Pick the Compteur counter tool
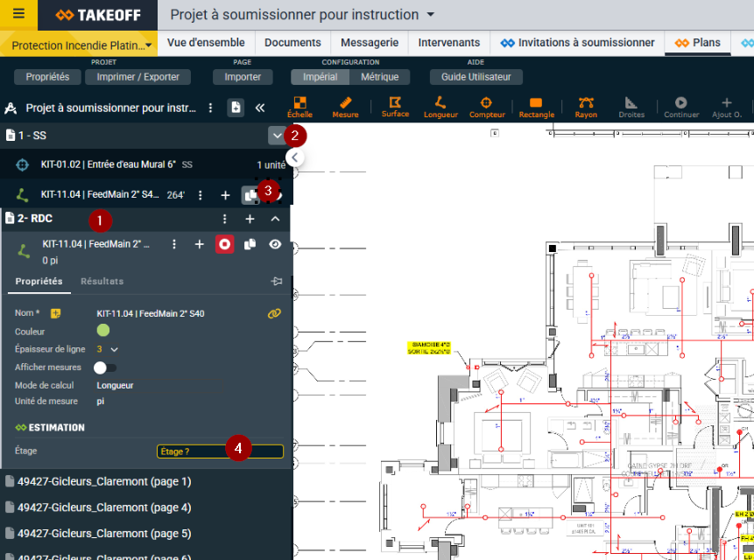754x560 pixels. point(487,107)
